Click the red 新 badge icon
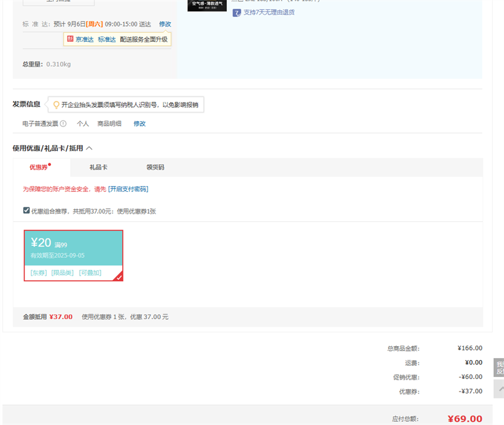 pyautogui.click(x=70, y=39)
